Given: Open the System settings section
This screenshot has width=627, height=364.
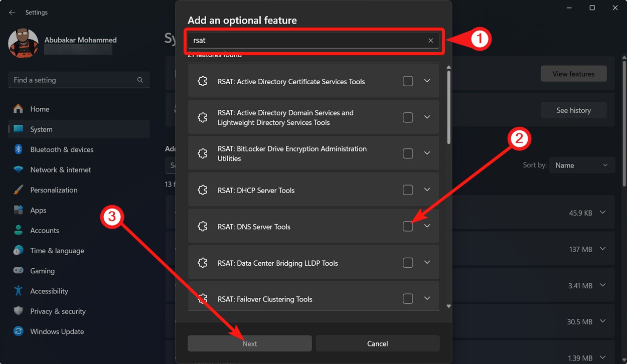Looking at the screenshot, I should pos(41,129).
